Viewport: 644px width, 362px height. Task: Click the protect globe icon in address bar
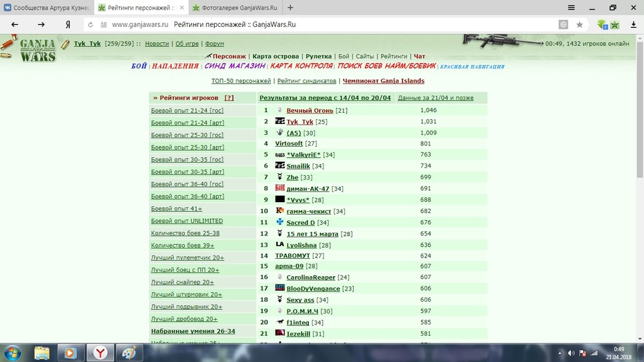pyautogui.click(x=563, y=25)
